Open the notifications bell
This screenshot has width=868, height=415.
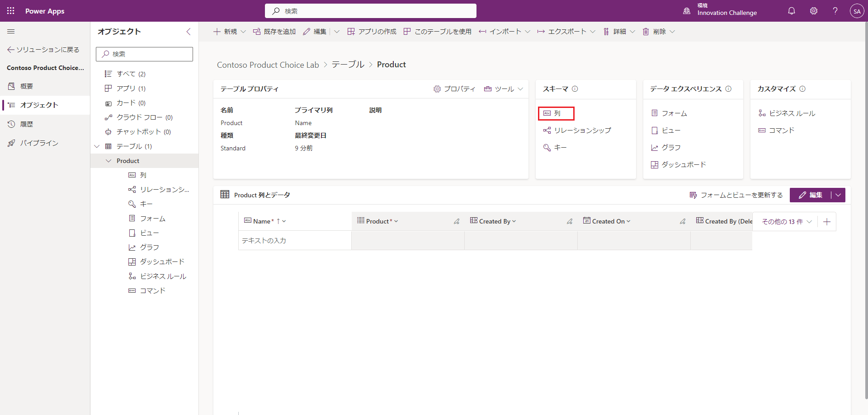(x=792, y=11)
